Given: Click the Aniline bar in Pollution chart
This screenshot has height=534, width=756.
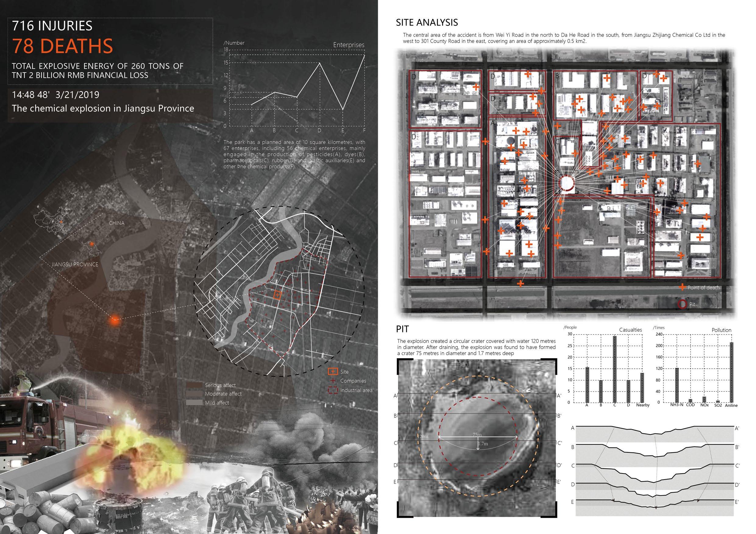Looking at the screenshot, I should click(732, 372).
